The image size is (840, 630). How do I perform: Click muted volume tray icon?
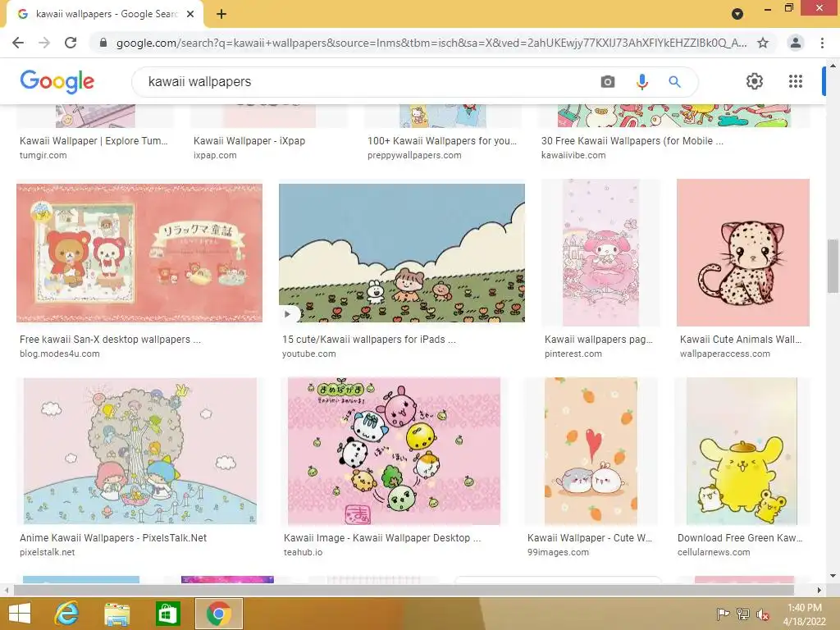[x=763, y=614]
